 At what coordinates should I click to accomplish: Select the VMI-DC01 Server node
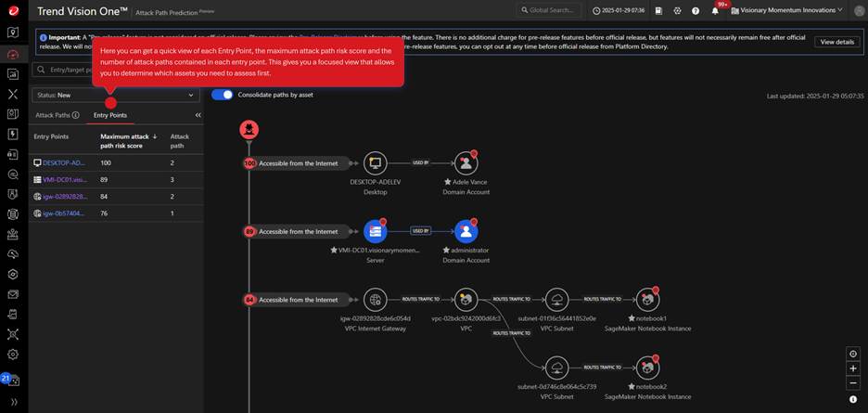click(x=375, y=232)
